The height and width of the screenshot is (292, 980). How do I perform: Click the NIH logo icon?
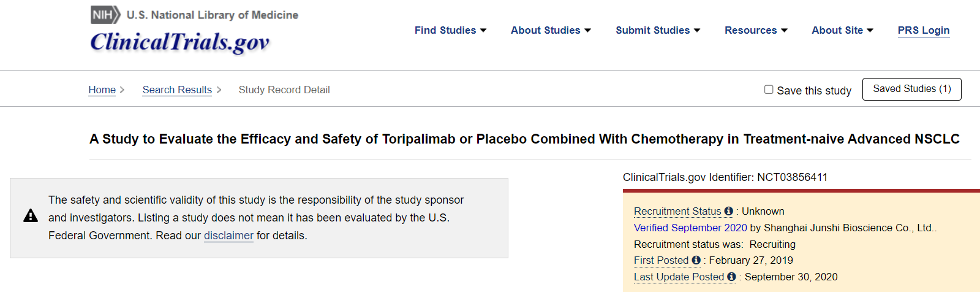[105, 15]
